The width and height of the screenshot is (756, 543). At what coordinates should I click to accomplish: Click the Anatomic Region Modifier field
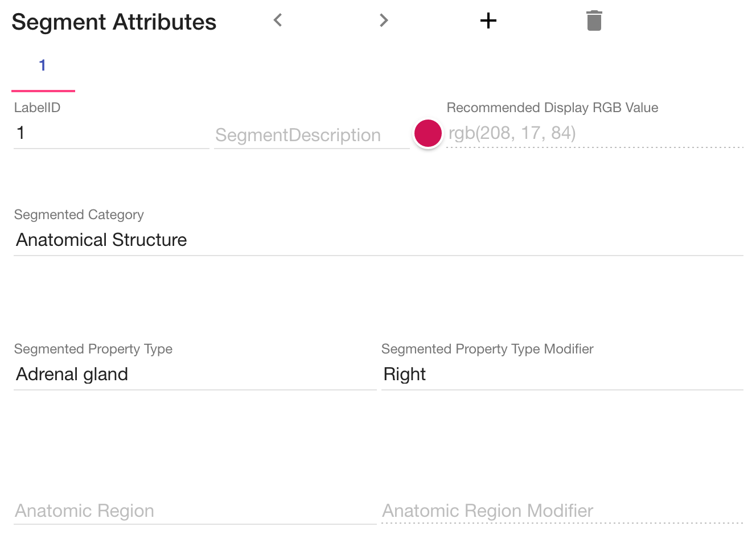click(562, 511)
